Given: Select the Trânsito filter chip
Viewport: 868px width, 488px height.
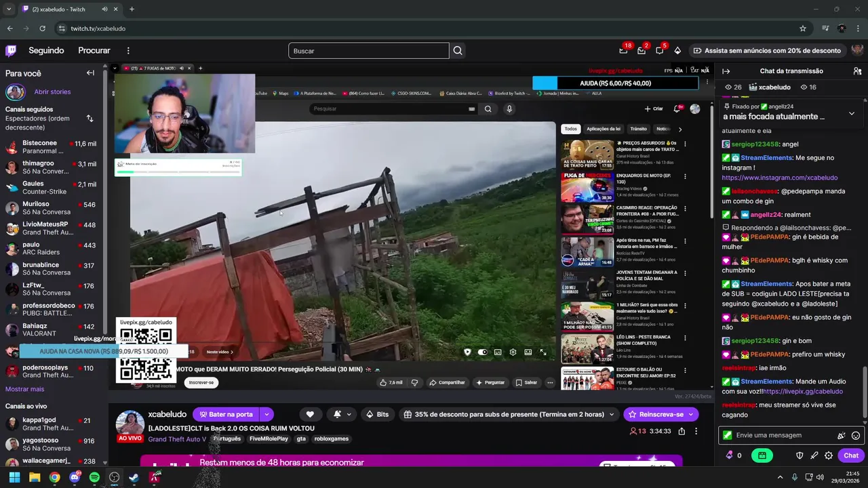Looking at the screenshot, I should pos(639,129).
